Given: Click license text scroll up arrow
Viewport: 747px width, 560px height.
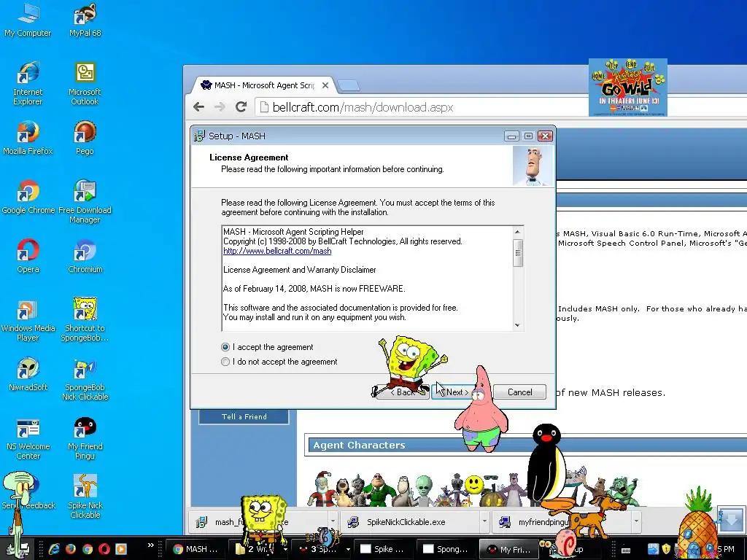Looking at the screenshot, I should tap(517, 231).
